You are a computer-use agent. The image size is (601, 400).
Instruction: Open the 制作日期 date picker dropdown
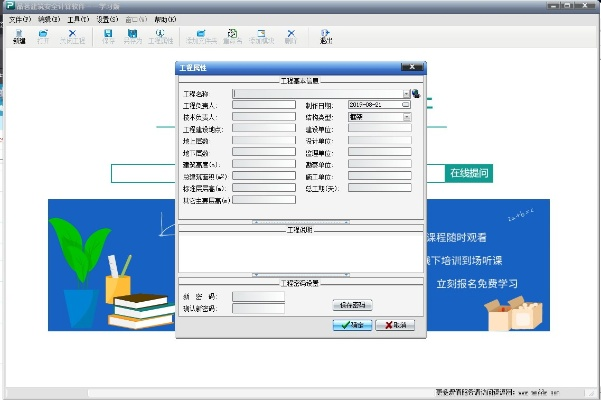407,104
